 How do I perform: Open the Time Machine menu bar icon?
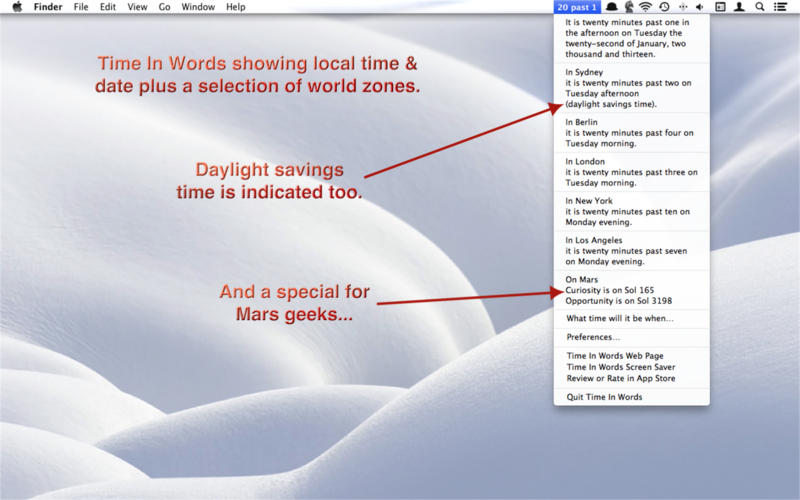pyautogui.click(x=664, y=7)
